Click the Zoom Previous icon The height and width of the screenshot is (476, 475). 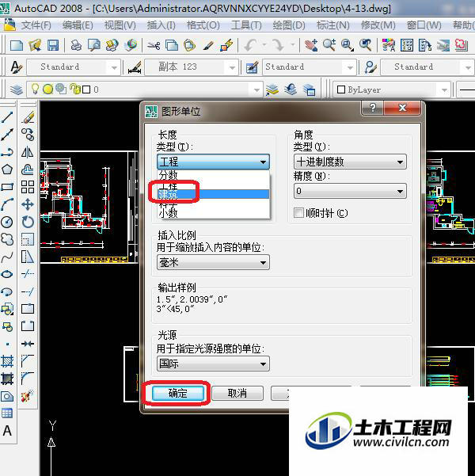[366, 45]
